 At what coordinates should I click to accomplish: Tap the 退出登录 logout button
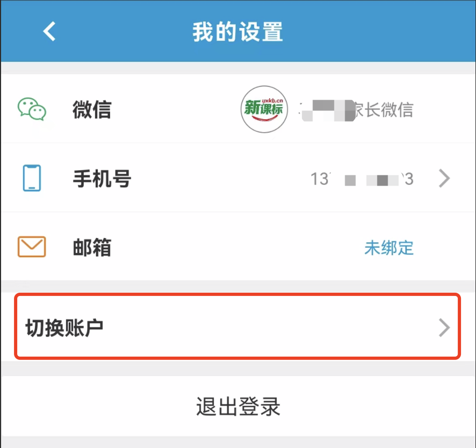click(x=238, y=407)
